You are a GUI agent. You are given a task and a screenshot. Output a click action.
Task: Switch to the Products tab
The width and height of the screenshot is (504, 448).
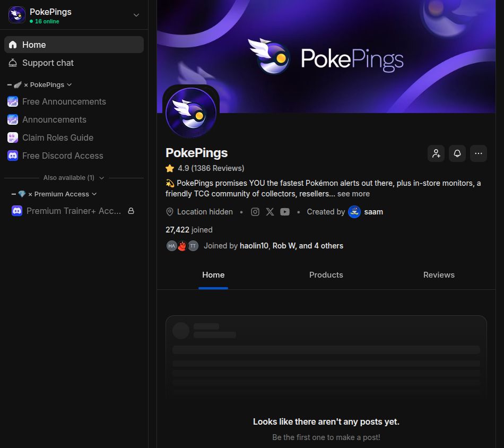[326, 275]
